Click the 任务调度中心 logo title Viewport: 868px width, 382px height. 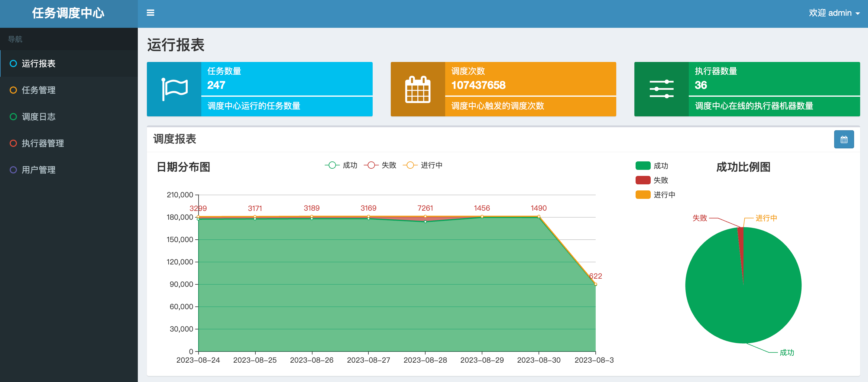coord(68,13)
